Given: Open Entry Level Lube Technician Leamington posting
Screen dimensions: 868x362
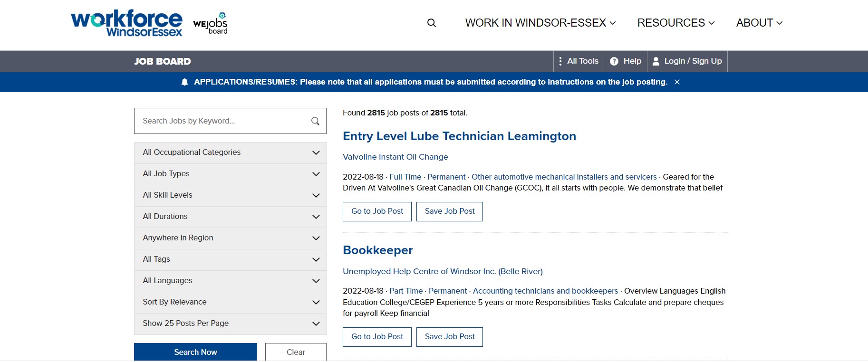Looking at the screenshot, I should [x=459, y=136].
